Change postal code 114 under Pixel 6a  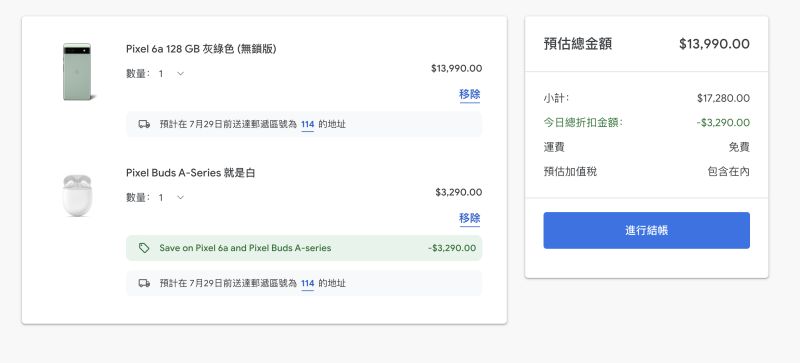coord(307,124)
